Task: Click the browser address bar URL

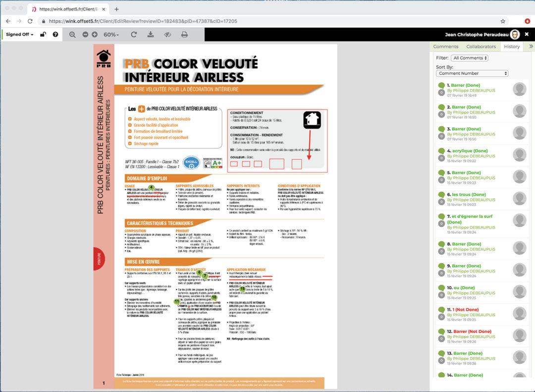Action: tap(143, 21)
